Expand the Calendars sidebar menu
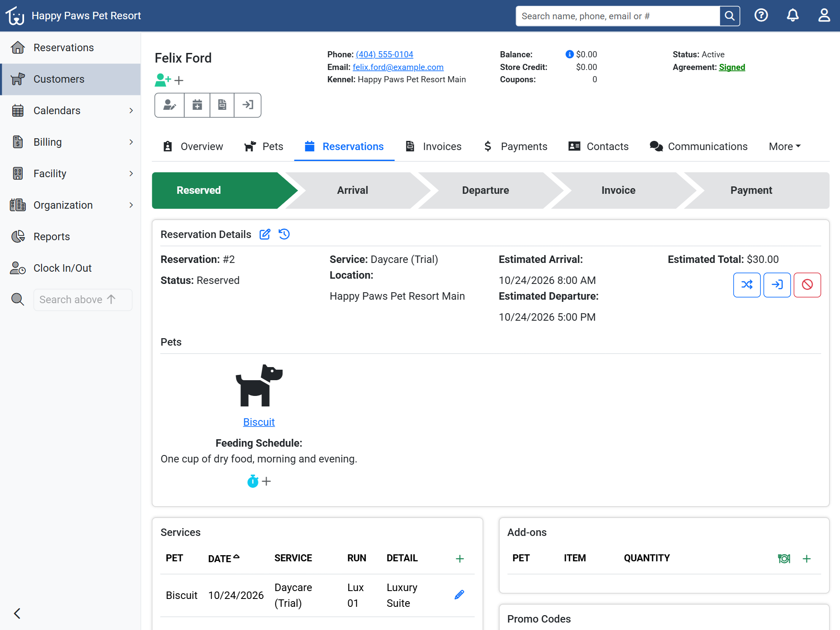 coord(70,111)
